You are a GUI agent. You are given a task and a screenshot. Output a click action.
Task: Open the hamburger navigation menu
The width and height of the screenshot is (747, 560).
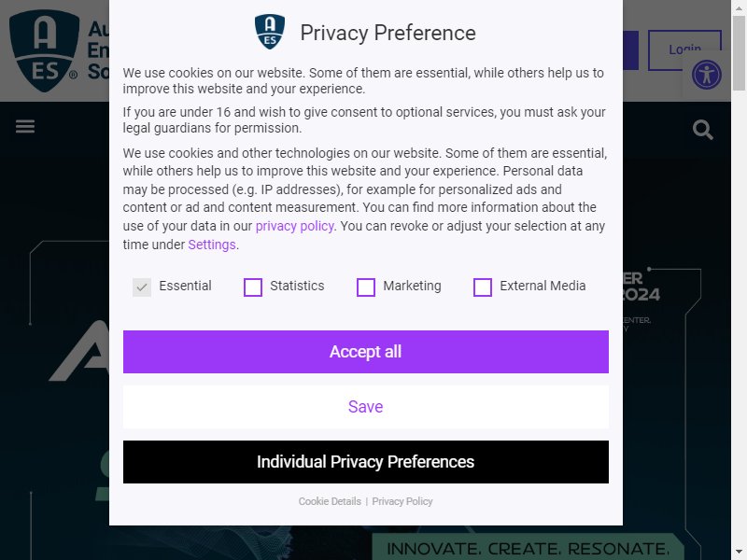(25, 127)
